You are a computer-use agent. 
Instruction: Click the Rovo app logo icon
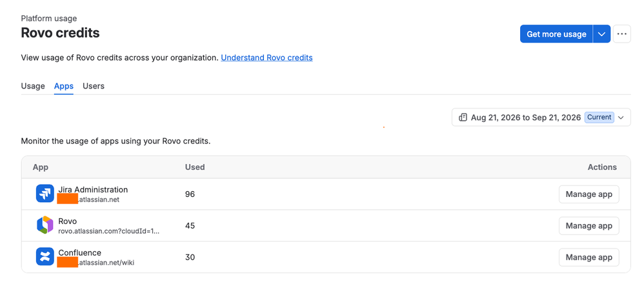click(x=45, y=225)
